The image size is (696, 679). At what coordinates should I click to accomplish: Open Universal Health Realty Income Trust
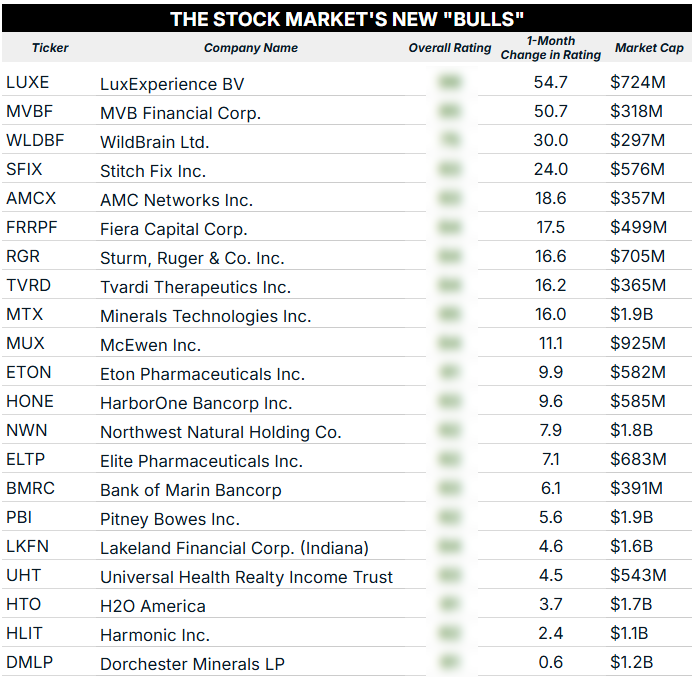pyautogui.click(x=246, y=577)
